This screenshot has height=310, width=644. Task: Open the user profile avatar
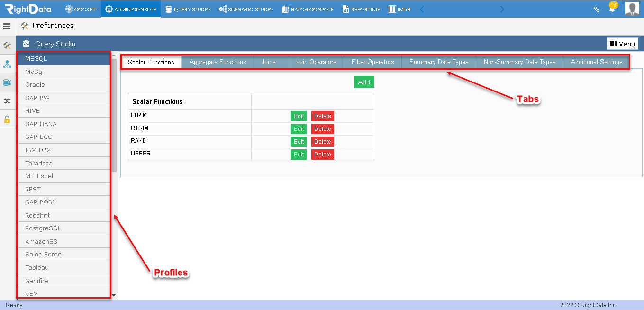(632, 9)
